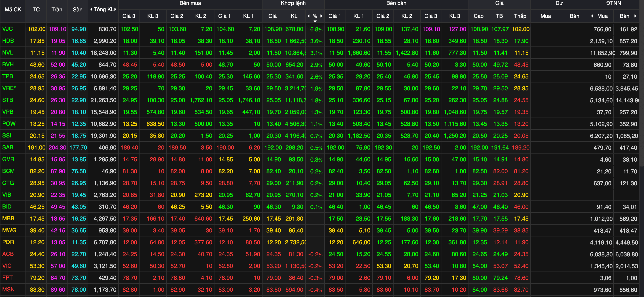Viewport: 644px width, 297px height.
Task: Click Mua header under Dư
Action: coord(546,16)
